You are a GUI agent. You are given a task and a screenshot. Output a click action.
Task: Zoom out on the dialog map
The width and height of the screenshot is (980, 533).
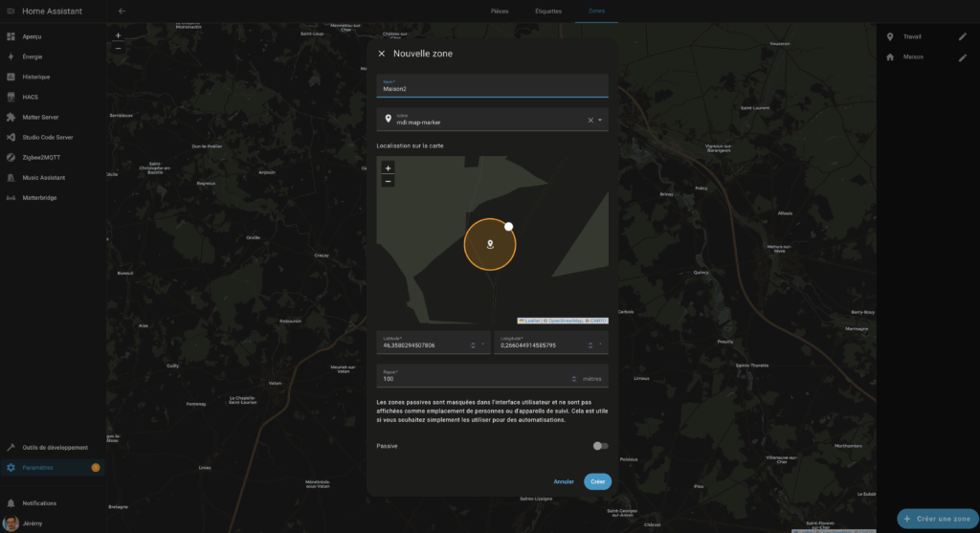pos(388,180)
